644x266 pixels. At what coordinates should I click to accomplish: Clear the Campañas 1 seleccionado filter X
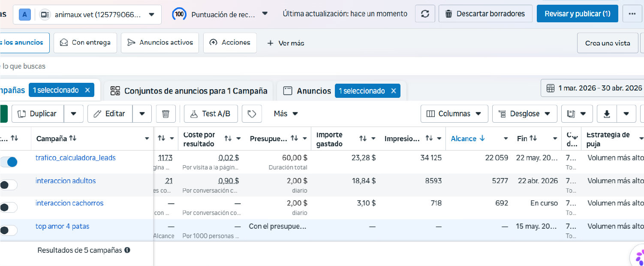[x=87, y=90]
